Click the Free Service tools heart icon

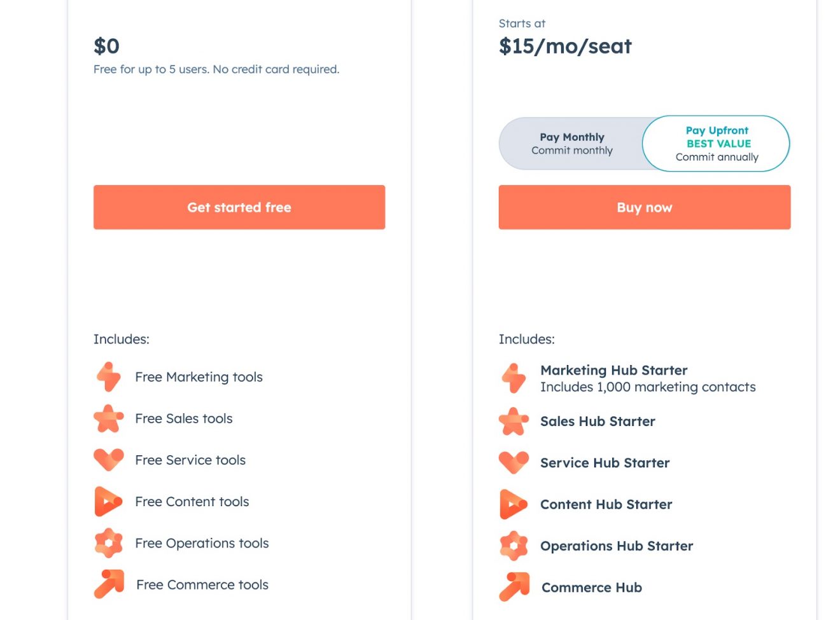click(x=109, y=459)
